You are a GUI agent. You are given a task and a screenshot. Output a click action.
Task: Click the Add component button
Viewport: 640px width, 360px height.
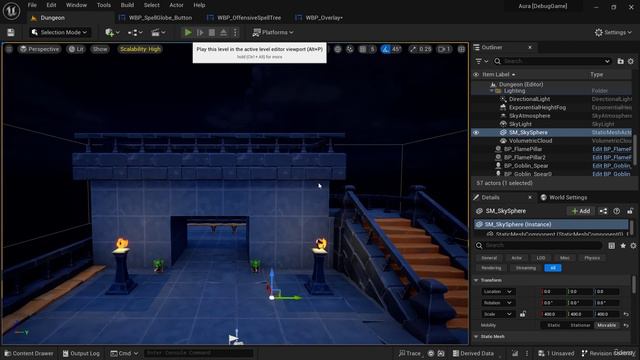pos(580,211)
